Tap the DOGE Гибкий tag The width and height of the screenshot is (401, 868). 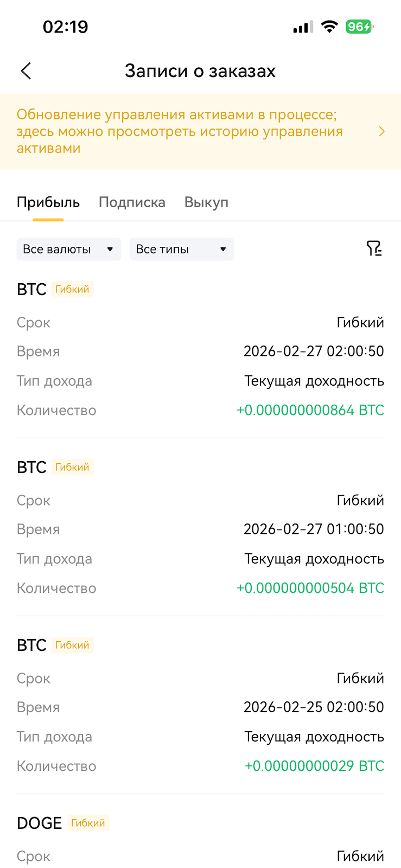[x=88, y=823]
